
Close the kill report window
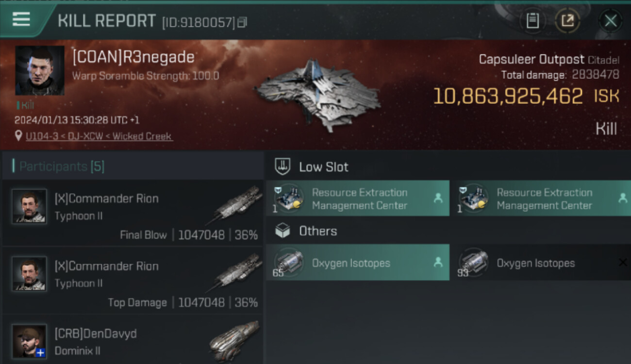click(610, 21)
